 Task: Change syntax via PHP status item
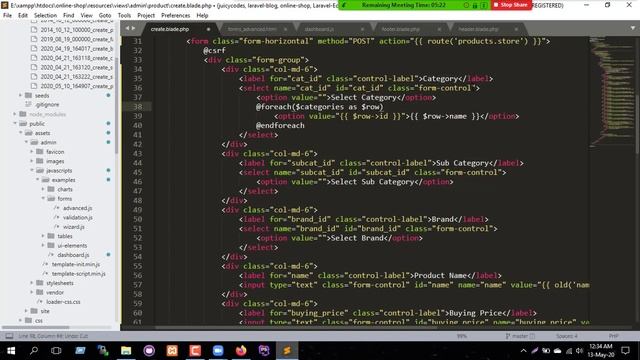pyautogui.click(x=613, y=336)
